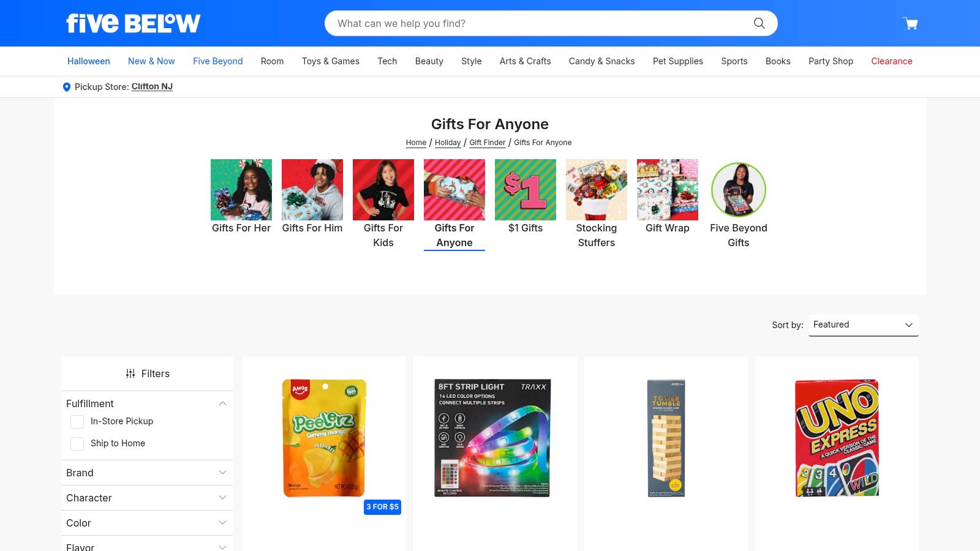Open the Gift Wrap category image
This screenshot has width=980, height=551.
tap(668, 190)
